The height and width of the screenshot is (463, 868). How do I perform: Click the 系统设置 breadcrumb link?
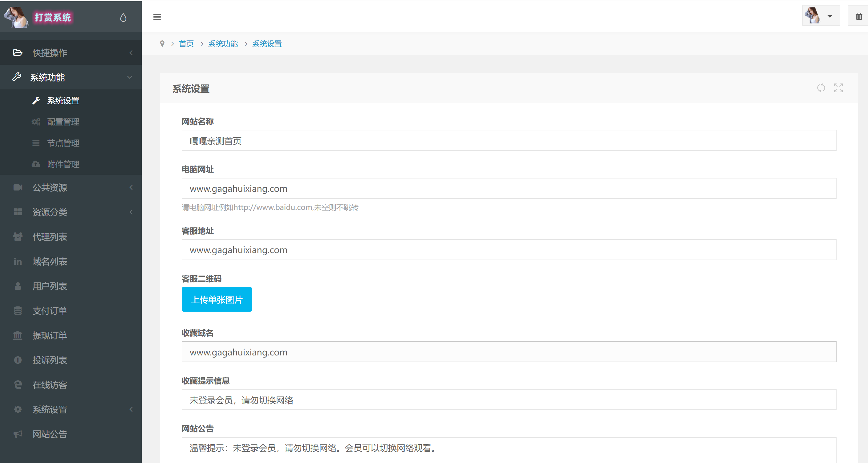pyautogui.click(x=267, y=43)
